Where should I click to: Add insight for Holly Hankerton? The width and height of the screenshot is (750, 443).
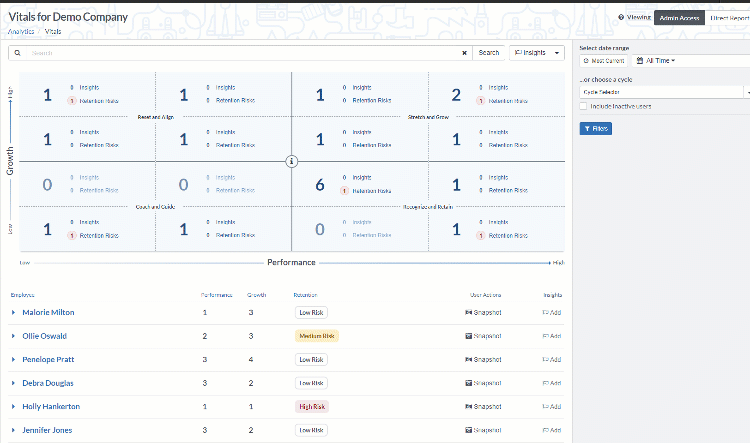click(x=551, y=407)
